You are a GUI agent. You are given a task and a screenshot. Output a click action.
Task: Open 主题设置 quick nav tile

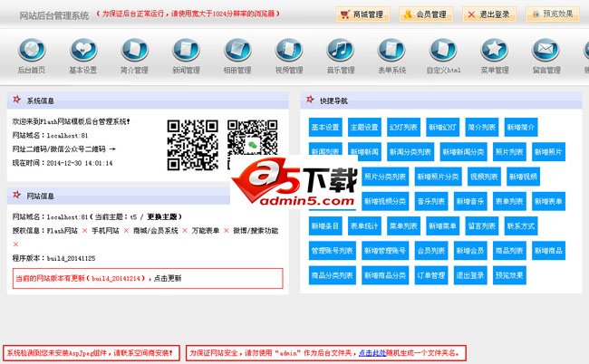click(364, 127)
